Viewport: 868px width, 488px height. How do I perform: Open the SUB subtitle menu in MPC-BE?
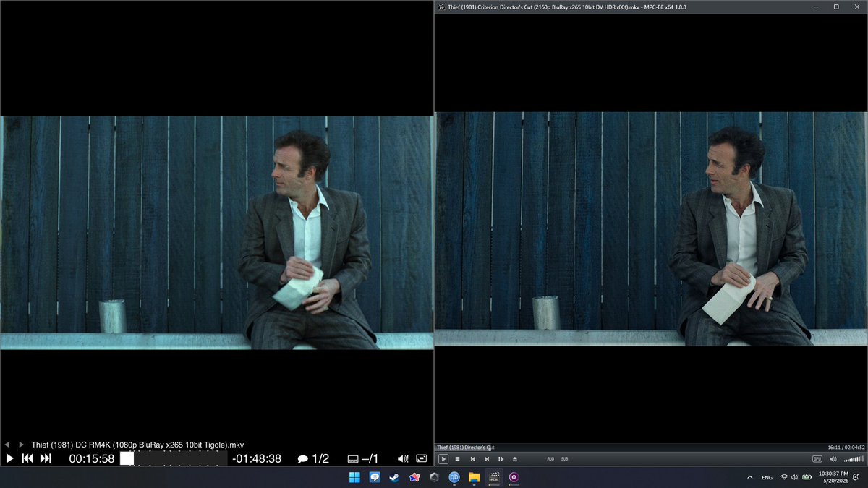coord(564,458)
